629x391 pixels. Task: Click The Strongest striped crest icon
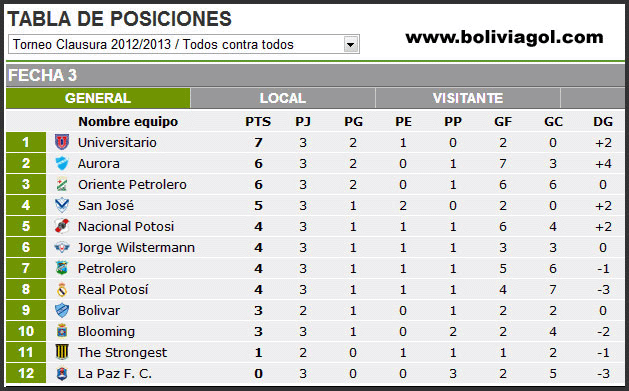62,352
